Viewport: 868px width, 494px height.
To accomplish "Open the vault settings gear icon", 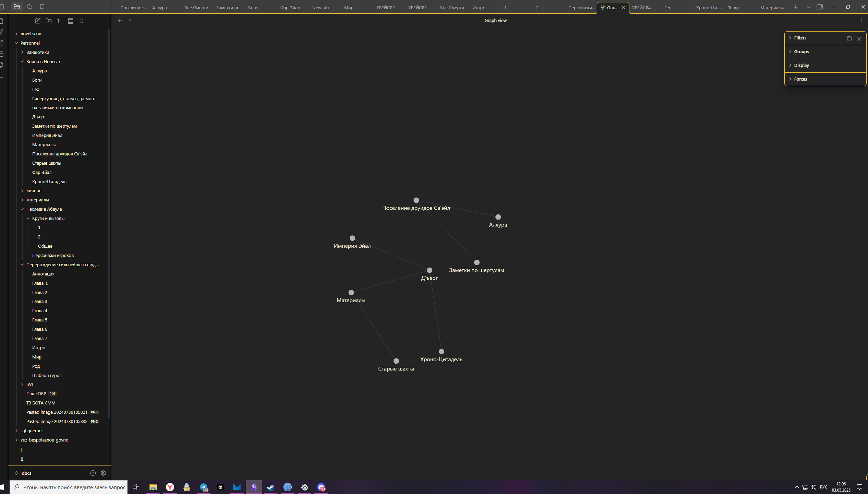I will point(103,473).
